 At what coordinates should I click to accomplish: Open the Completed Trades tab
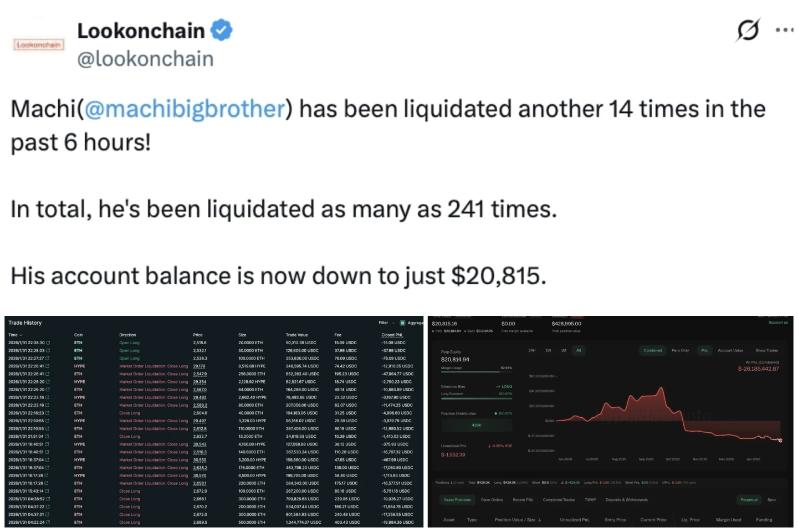(559, 500)
